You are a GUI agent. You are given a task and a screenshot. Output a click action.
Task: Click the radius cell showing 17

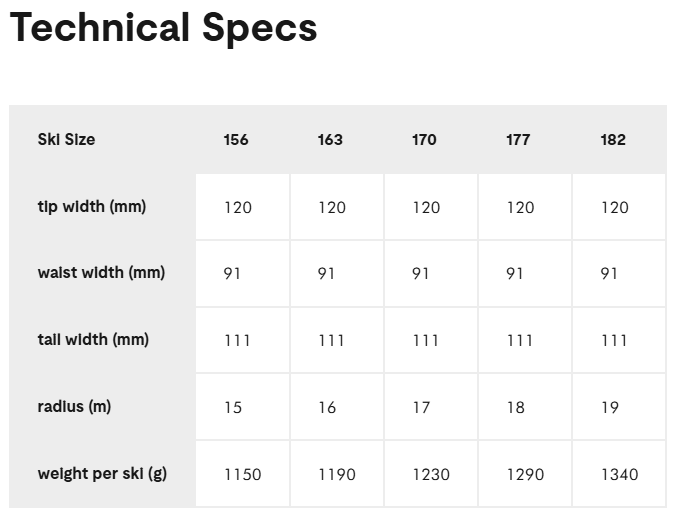coord(421,407)
